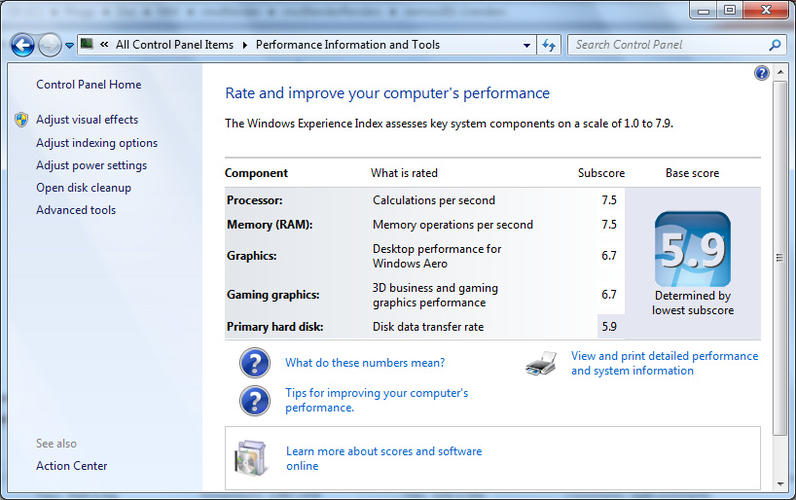Image resolution: width=796 pixels, height=500 pixels.
Task: Maximize the Control Panel window
Action: 729,10
